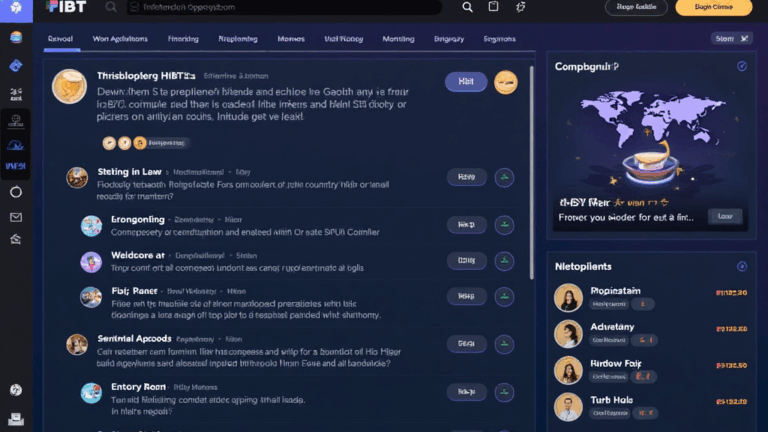The width and height of the screenshot is (768, 432).
Task: Click the magnifier icon left of search field
Action: 111,7
